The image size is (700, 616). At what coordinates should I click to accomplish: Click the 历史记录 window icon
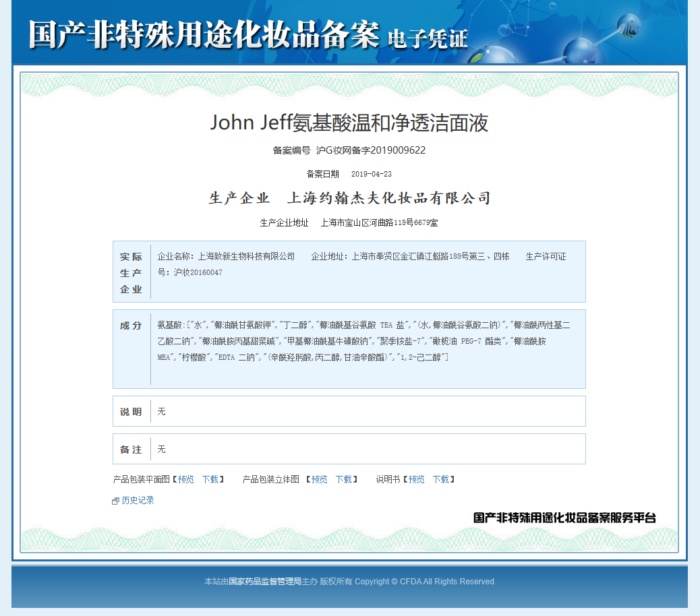point(115,501)
